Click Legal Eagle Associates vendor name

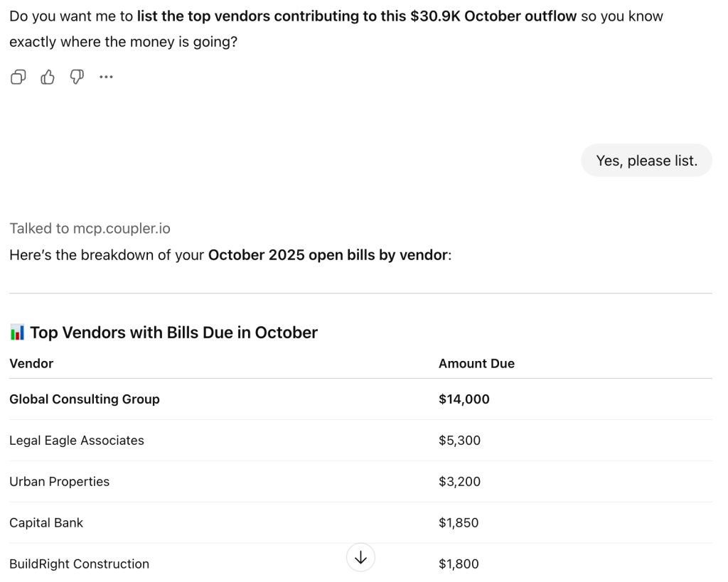click(77, 441)
